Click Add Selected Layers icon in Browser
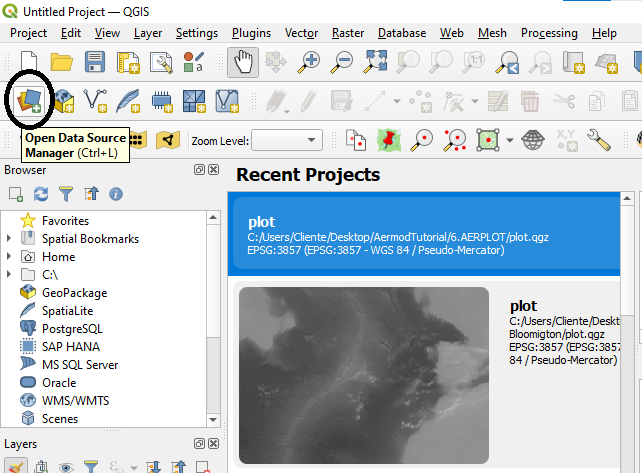642x473 pixels. click(x=16, y=194)
